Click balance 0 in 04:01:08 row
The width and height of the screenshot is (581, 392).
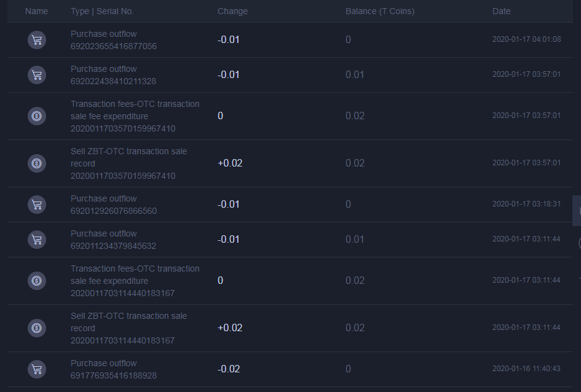[x=349, y=39]
